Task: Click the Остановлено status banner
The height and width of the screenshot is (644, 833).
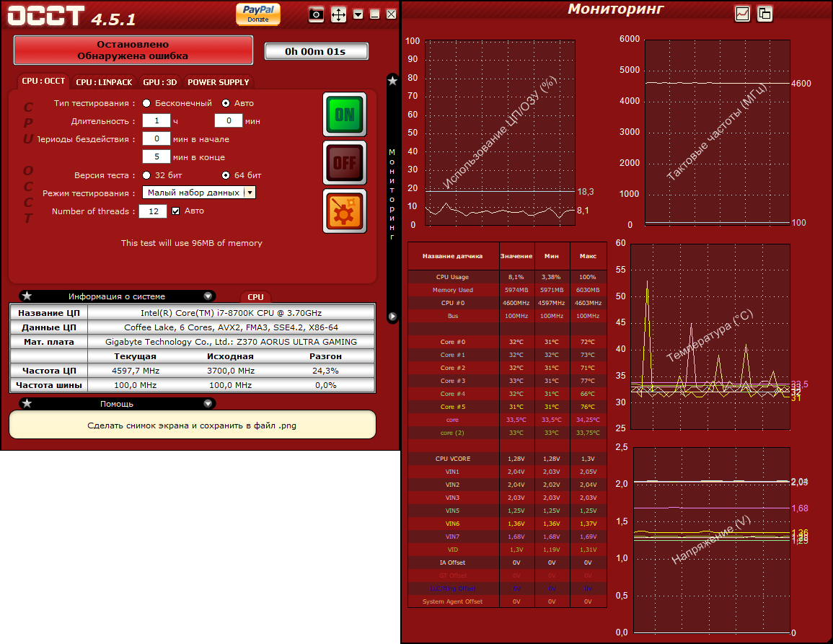Action: (133, 50)
